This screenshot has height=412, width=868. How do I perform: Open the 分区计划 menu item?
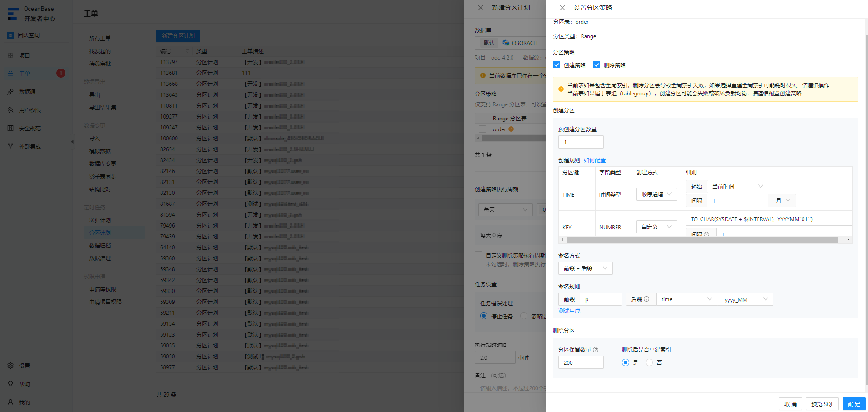pos(100,233)
